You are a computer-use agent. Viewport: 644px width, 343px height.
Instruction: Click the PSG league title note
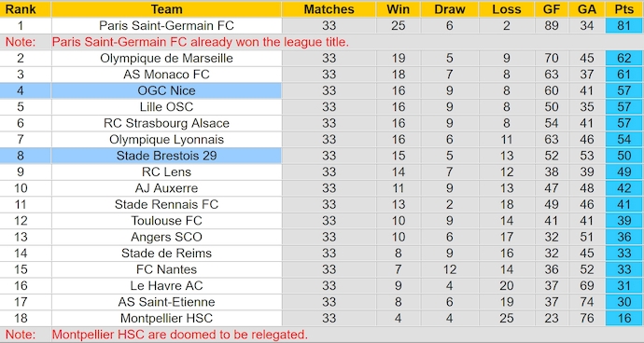[x=201, y=42]
